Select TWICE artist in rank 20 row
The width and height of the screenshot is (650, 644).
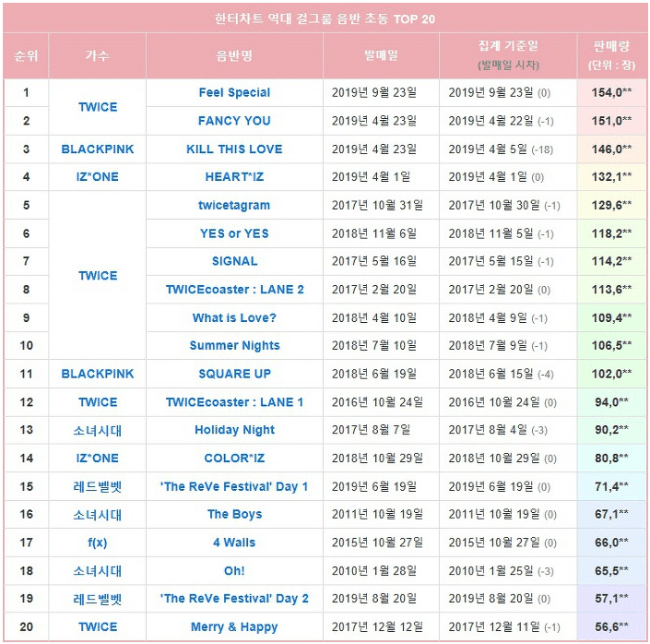[x=98, y=626]
